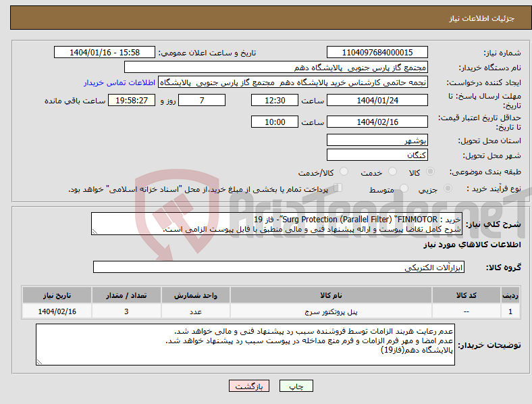Click the remaining time field 19:58:27
Viewport: 532px width, 404px height.
[x=132, y=100]
